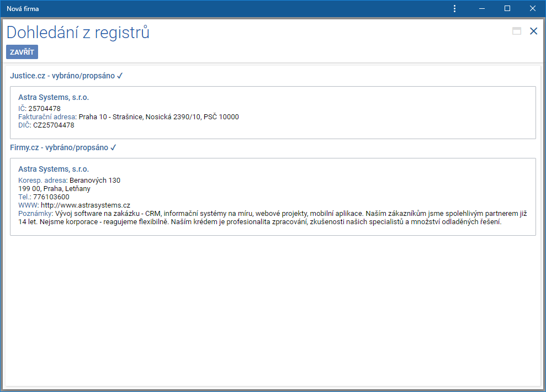Image resolution: width=546 pixels, height=392 pixels.
Task: Click the billing address Praha 10 - Strašnice
Action: (x=159, y=117)
